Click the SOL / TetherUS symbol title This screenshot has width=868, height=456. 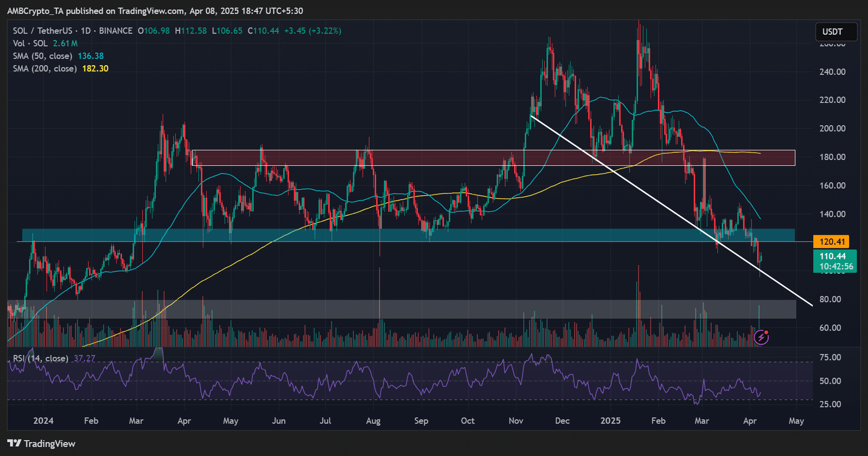[x=42, y=31]
